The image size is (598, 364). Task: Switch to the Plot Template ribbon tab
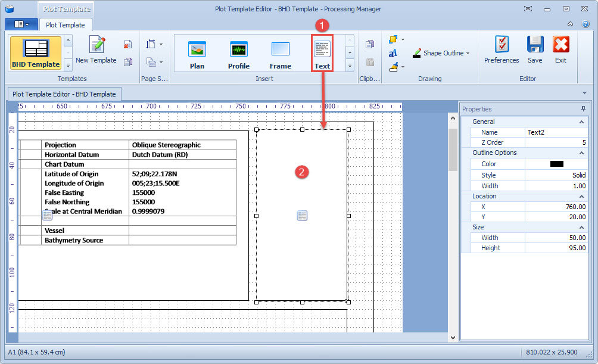(66, 25)
